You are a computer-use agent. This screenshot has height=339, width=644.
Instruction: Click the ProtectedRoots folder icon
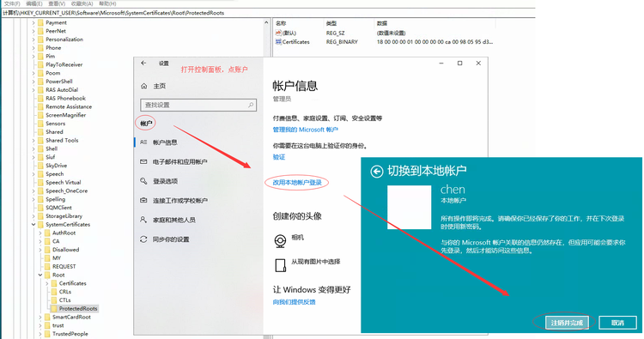click(x=54, y=308)
